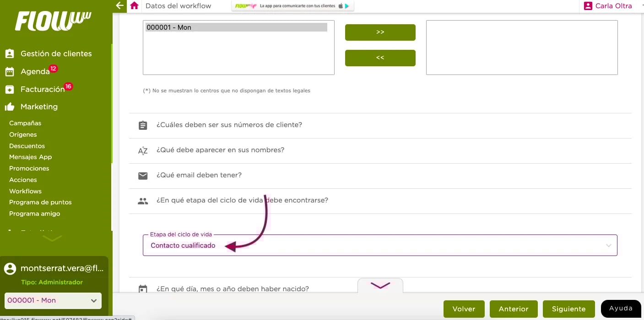The image size is (644, 320).
Task: Open Gestión de clientes menu
Action: point(56,53)
